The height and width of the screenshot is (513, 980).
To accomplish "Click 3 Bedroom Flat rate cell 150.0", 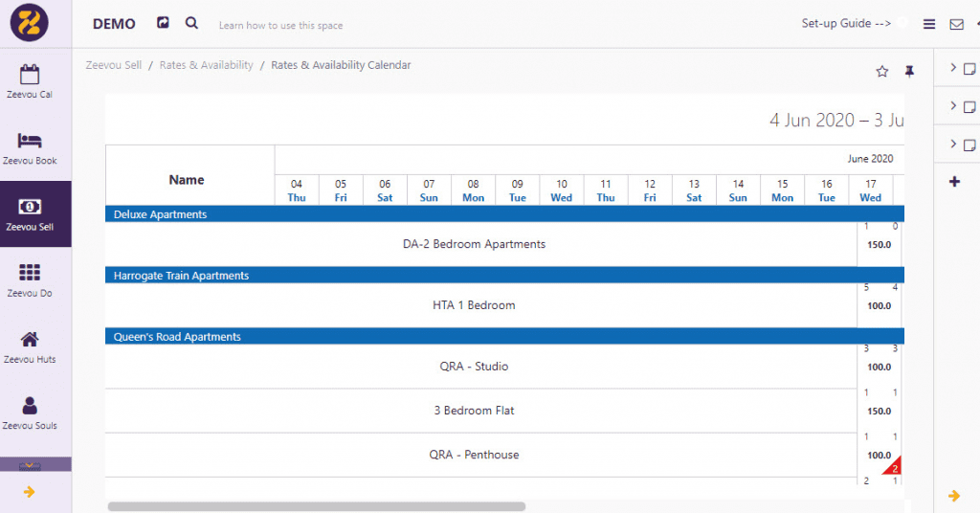I will (x=880, y=411).
